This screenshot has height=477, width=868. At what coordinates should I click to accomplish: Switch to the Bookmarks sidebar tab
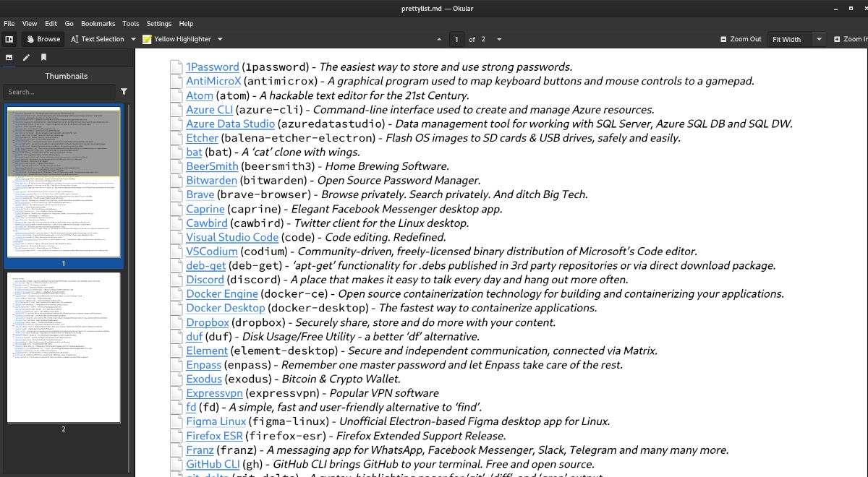44,57
